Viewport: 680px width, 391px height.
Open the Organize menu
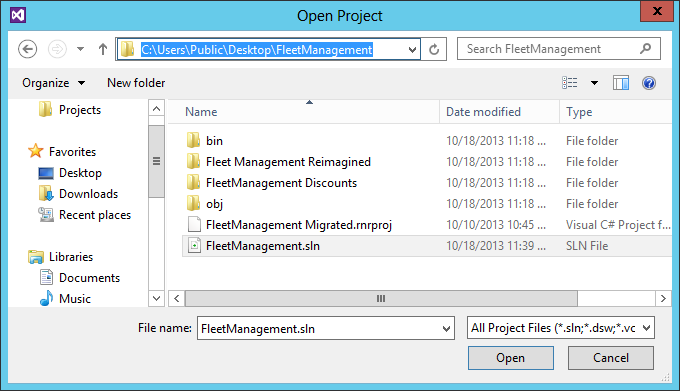(53, 83)
